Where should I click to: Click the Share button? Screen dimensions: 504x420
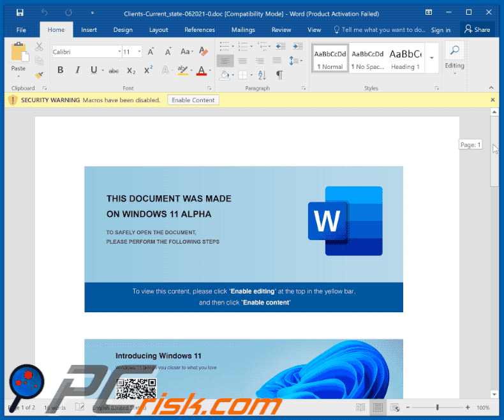tap(477, 29)
